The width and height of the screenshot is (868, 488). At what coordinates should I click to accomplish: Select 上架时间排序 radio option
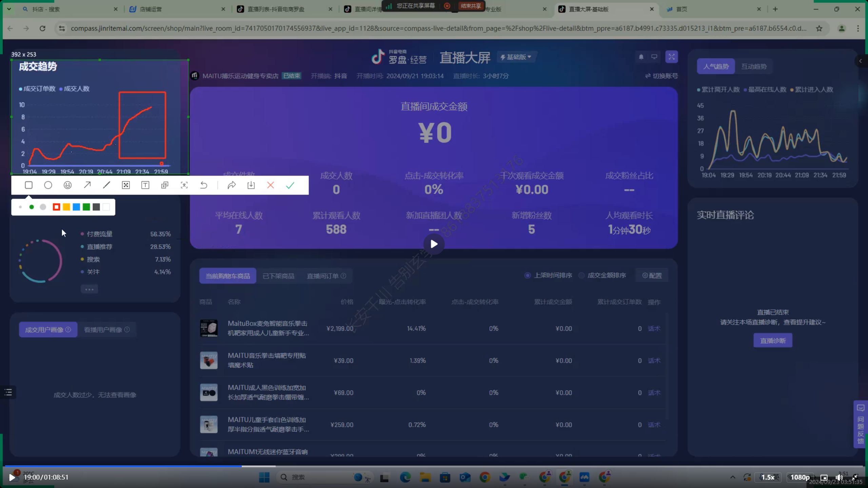pyautogui.click(x=528, y=276)
